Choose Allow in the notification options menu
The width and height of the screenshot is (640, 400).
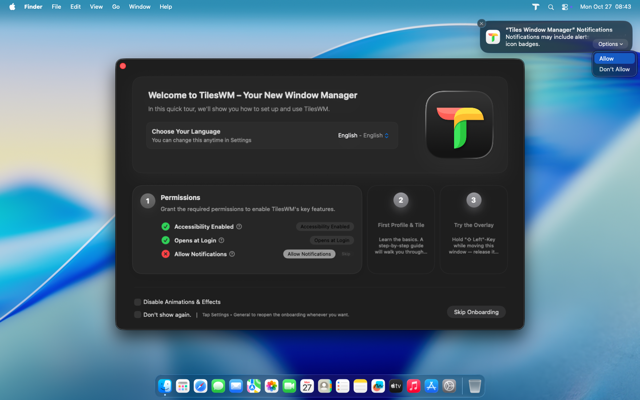coord(614,59)
